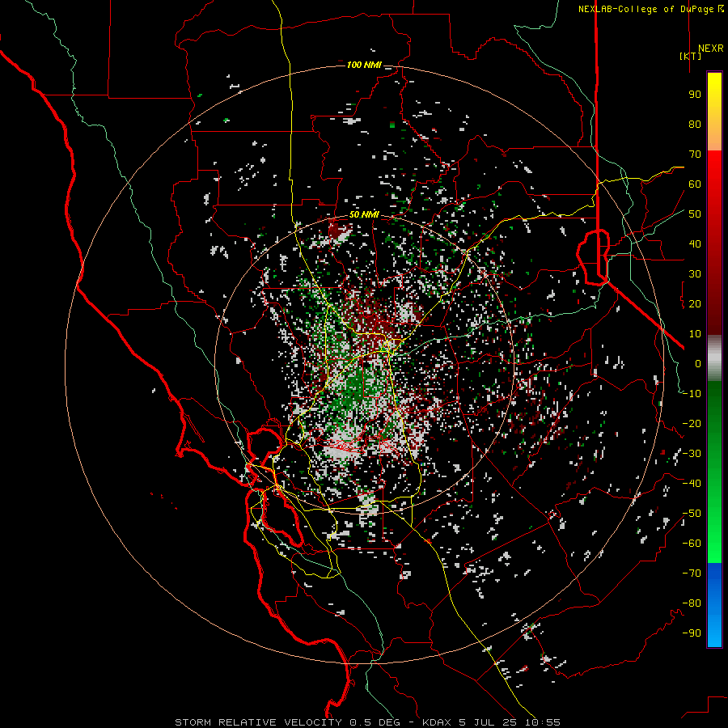Click the NEXLAB-College of DuPage label
Screen dimensions: 728x728
click(x=650, y=9)
